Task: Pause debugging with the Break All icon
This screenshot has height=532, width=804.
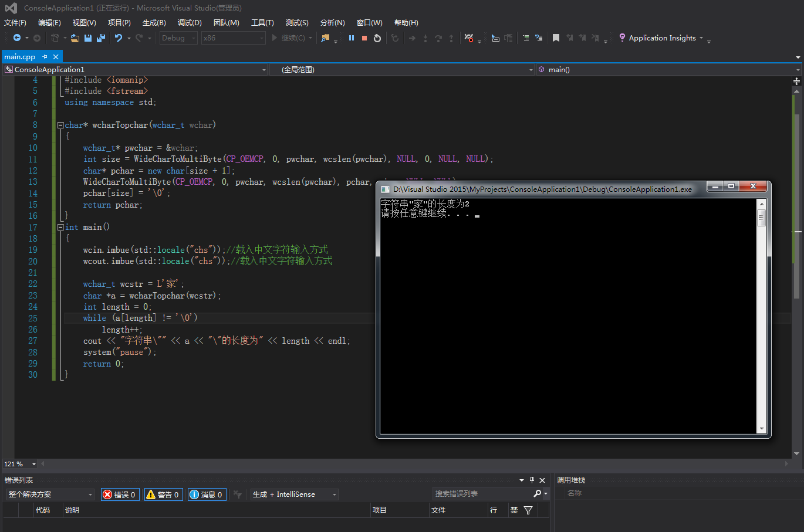Action: tap(352, 38)
